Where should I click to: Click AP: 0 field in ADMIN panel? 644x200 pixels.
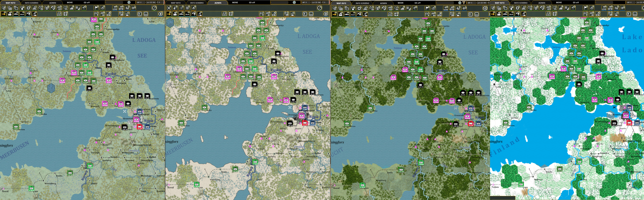coord(306,2)
